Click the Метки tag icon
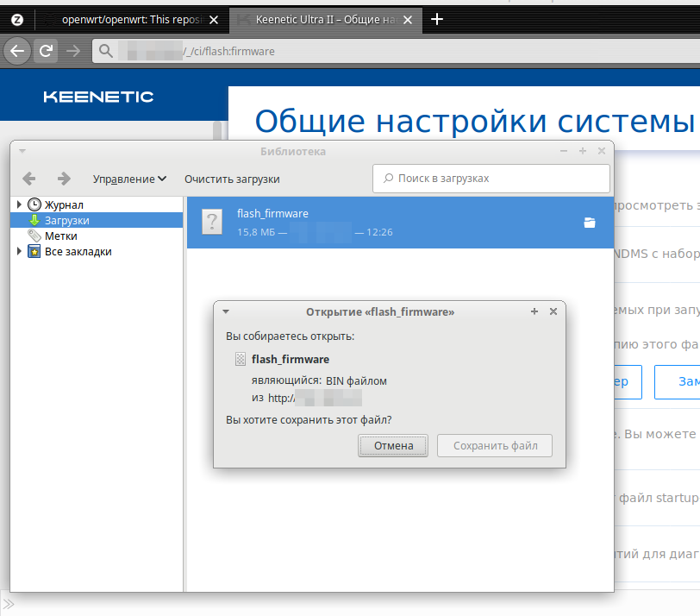Image resolution: width=700 pixels, height=616 pixels. (34, 236)
